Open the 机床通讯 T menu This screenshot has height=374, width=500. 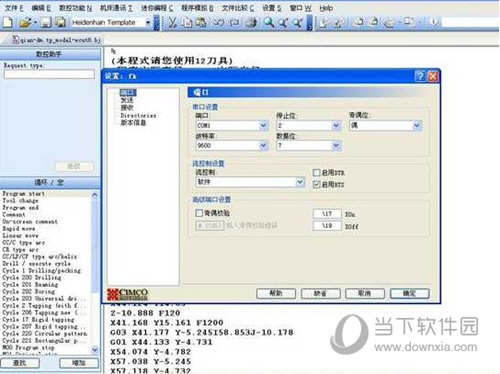(116, 8)
